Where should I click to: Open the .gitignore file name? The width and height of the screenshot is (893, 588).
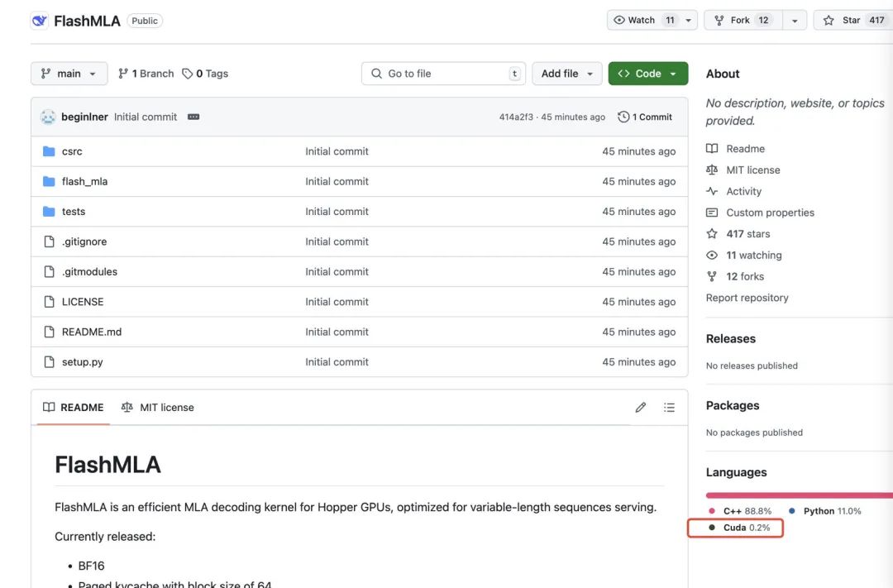click(84, 241)
